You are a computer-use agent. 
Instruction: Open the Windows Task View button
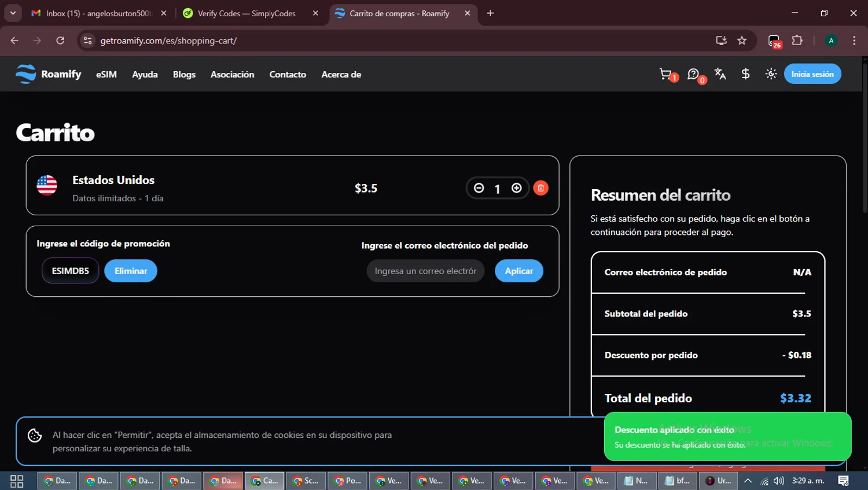pyautogui.click(x=17, y=481)
